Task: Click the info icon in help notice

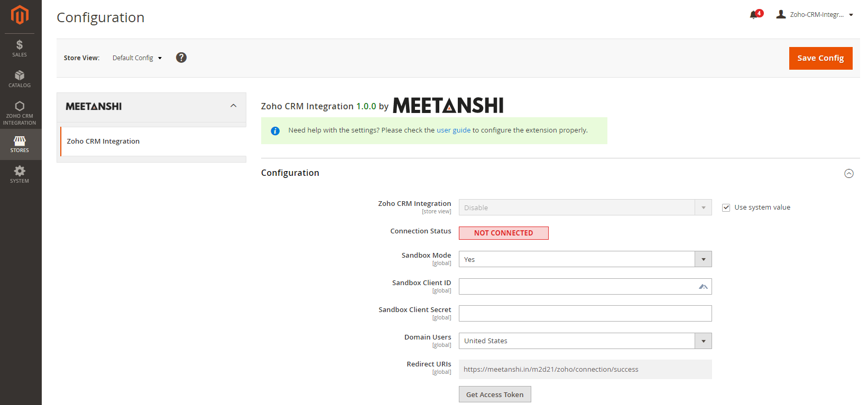Action: tap(275, 131)
